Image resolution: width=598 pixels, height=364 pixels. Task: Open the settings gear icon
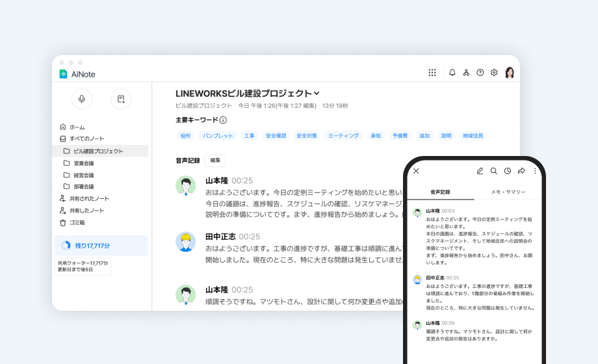tap(494, 73)
